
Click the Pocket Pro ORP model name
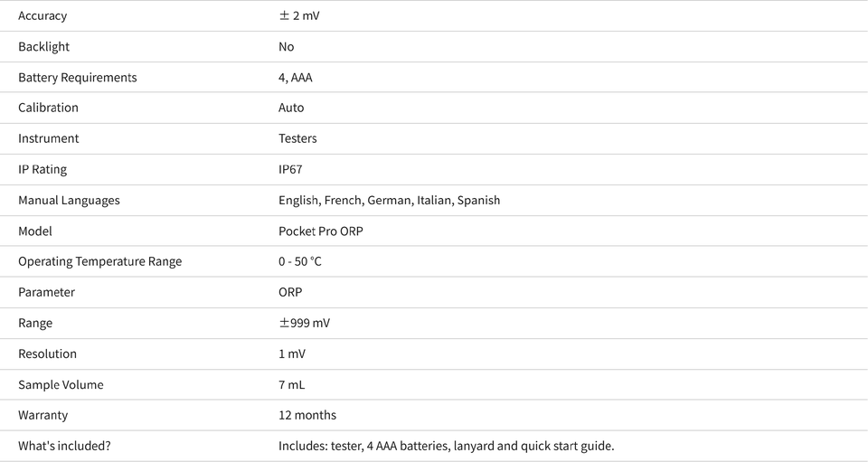click(x=320, y=231)
